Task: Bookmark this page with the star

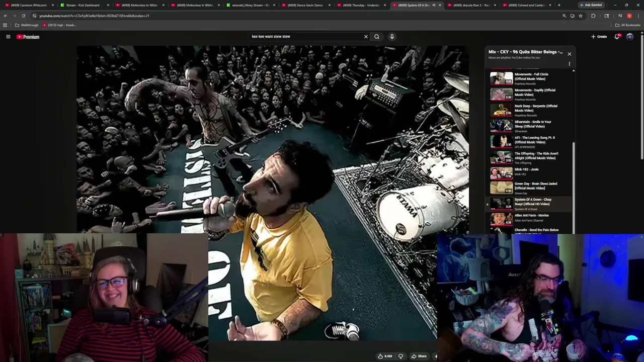Action: click(x=581, y=16)
